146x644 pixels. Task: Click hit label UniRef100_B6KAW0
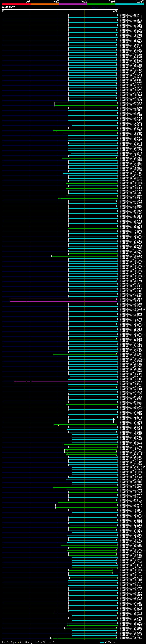[x=131, y=555]
